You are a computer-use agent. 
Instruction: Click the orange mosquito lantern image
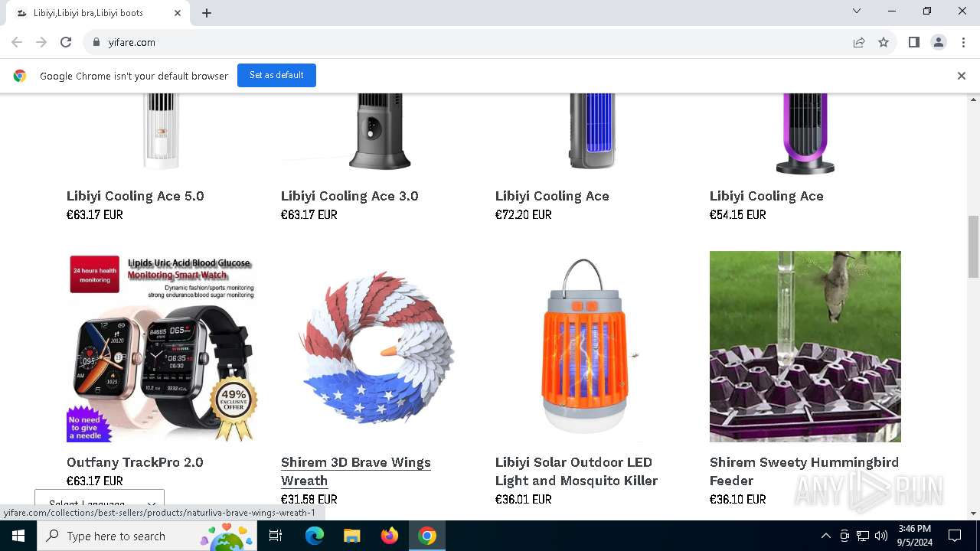(591, 347)
